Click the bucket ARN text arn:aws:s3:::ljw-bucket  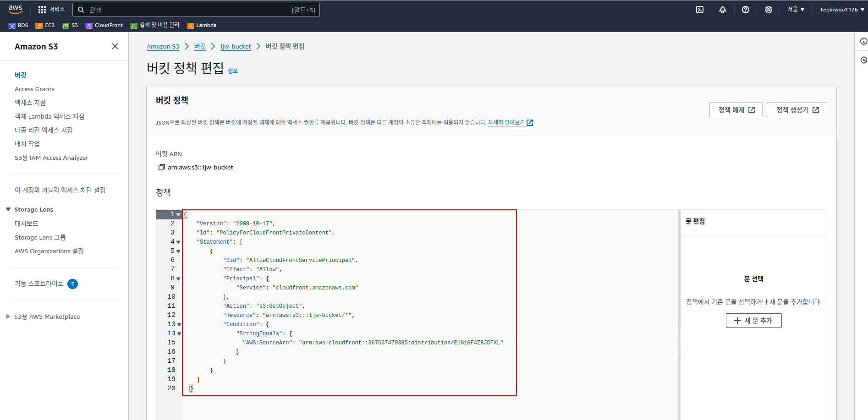pos(200,167)
